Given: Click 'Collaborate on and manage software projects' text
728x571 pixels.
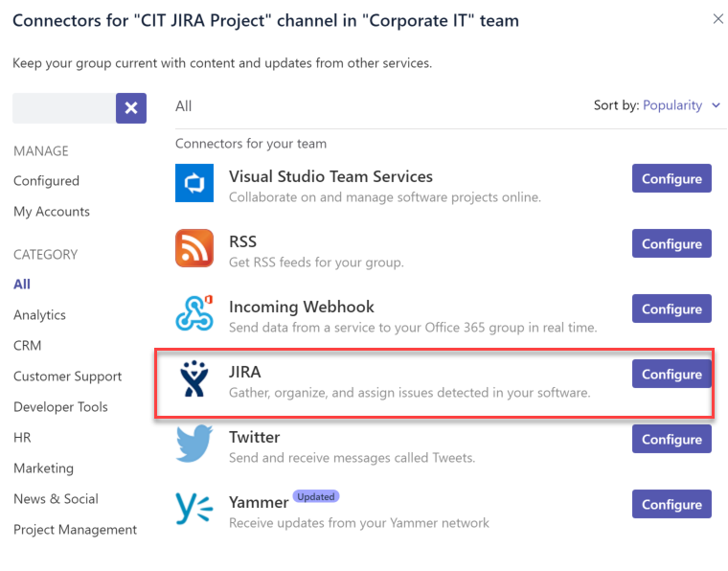Looking at the screenshot, I should [x=385, y=197].
